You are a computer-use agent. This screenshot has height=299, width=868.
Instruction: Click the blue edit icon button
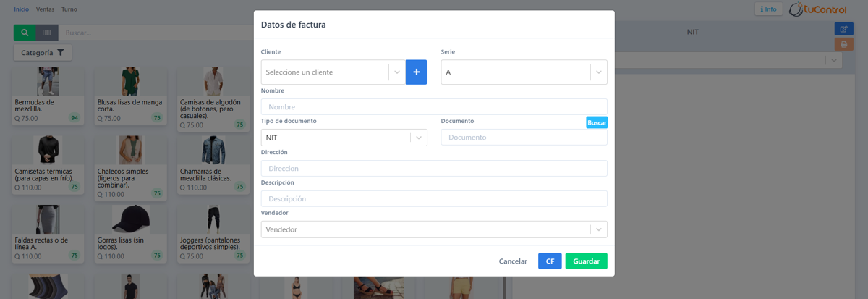(843, 29)
